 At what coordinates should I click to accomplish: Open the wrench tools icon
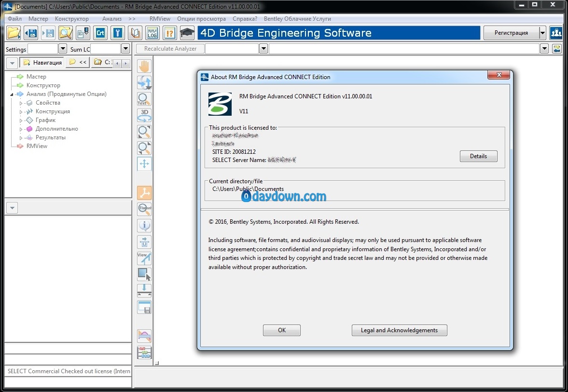(118, 33)
